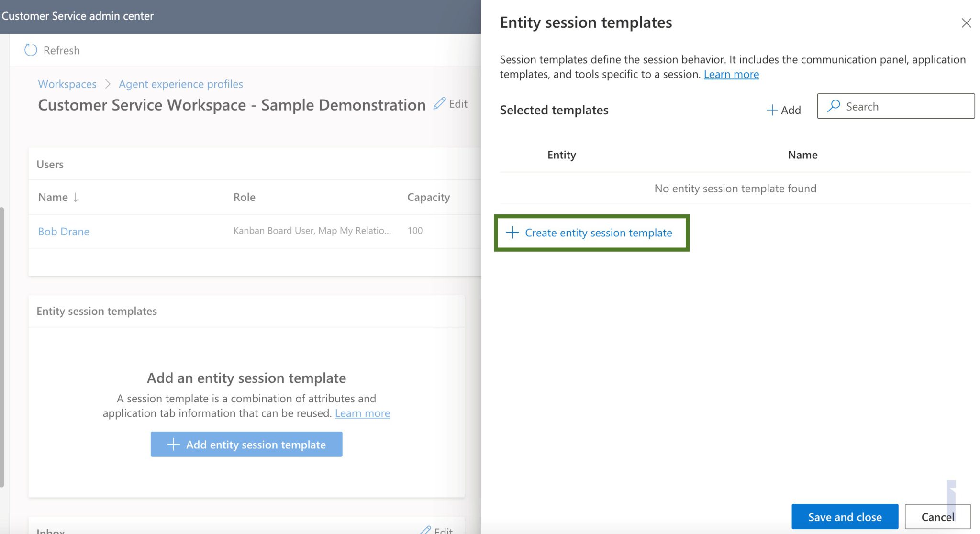980x534 pixels.
Task: Click the Add entity session template button
Action: (x=246, y=444)
